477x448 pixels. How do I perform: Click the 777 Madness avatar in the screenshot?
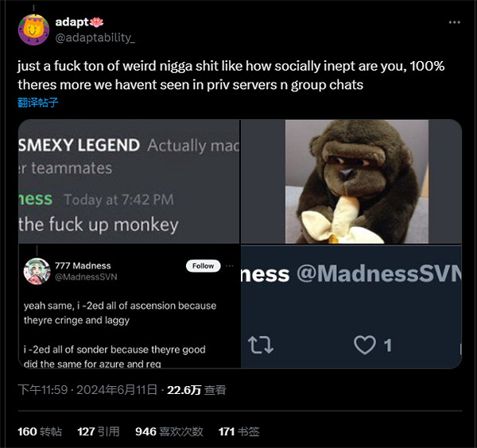click(37, 270)
